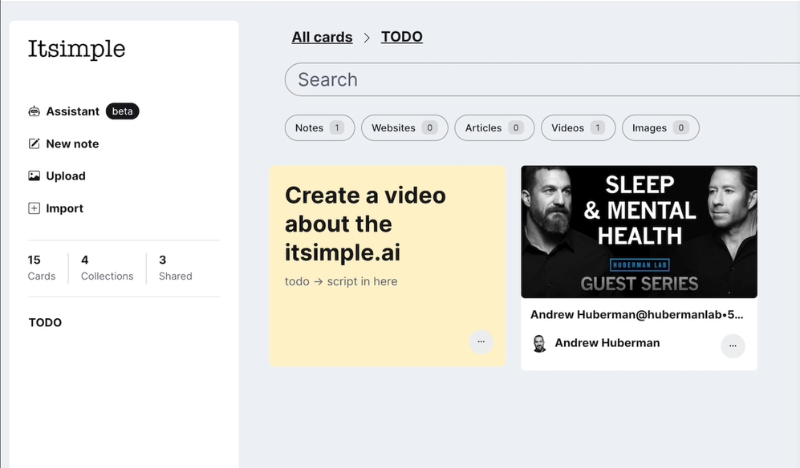The image size is (800, 468).
Task: Click Andrew Huberman's avatar icon
Action: coord(539,344)
